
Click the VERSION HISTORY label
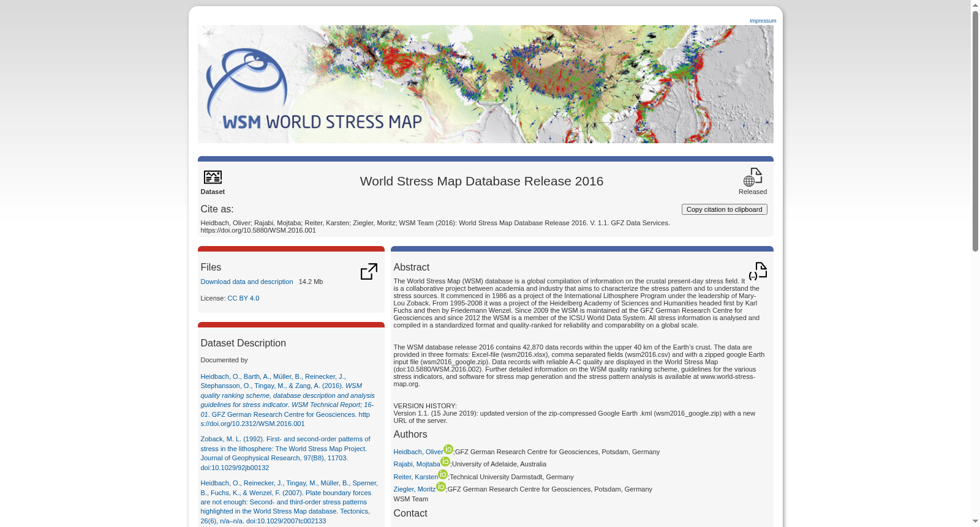click(425, 406)
